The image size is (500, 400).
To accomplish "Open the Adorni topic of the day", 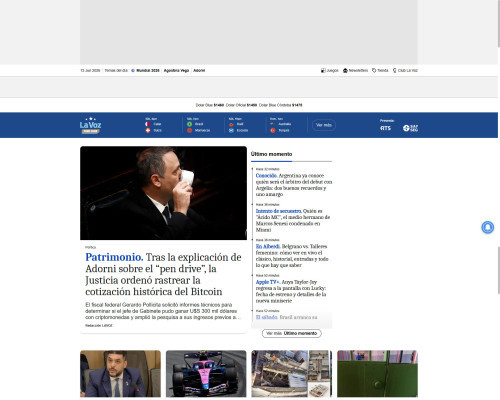I will click(x=199, y=71).
